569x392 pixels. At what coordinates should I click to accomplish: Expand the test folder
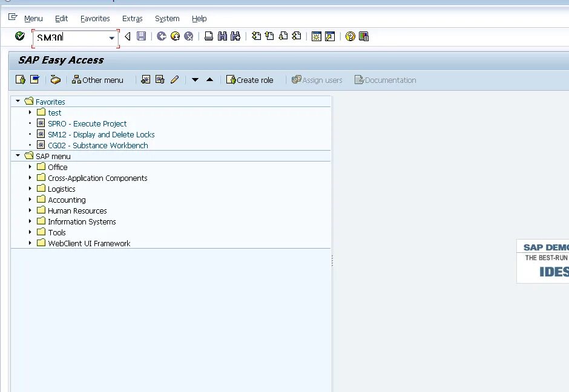point(30,113)
